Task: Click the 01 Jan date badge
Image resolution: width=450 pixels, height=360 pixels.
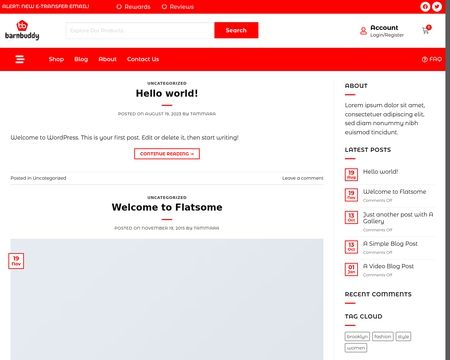Action: tap(351, 269)
